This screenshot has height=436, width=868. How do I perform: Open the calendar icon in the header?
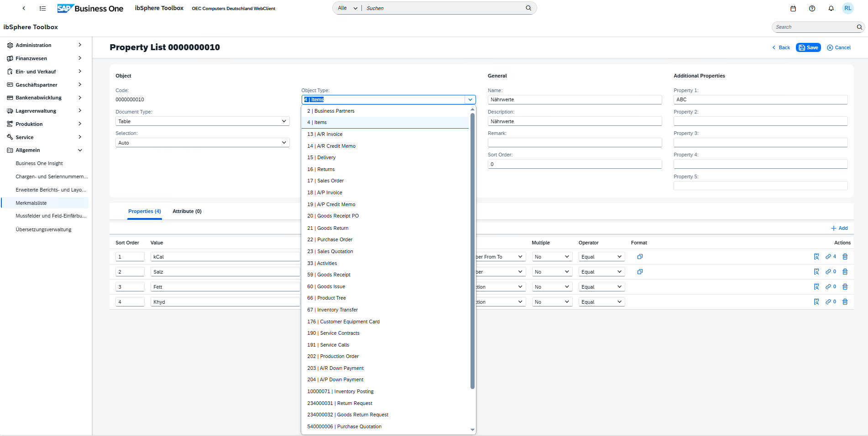793,8
